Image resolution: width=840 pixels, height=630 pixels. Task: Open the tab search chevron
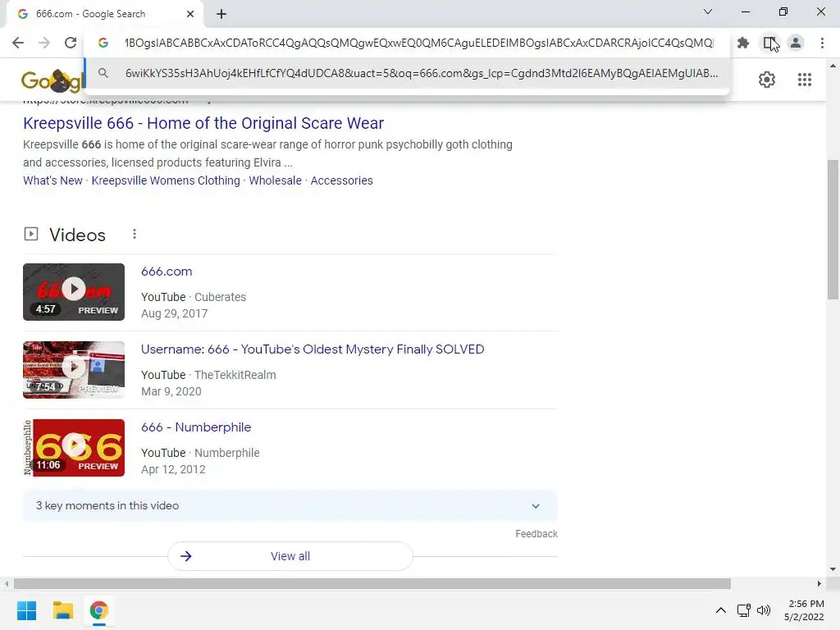[708, 11]
